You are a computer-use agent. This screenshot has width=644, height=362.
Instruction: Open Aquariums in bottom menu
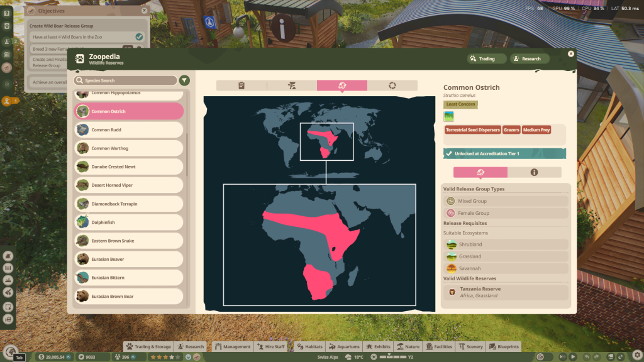pos(344,346)
